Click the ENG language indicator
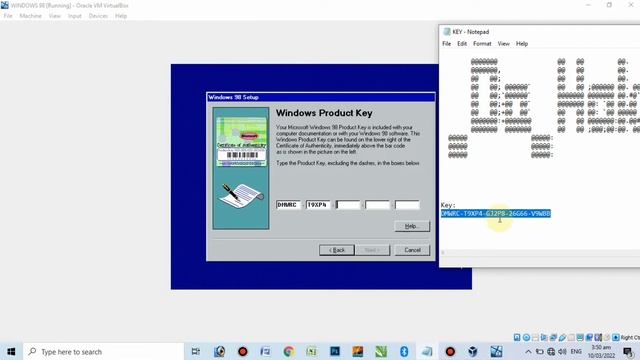This screenshot has width=640, height=360. pyautogui.click(x=576, y=351)
